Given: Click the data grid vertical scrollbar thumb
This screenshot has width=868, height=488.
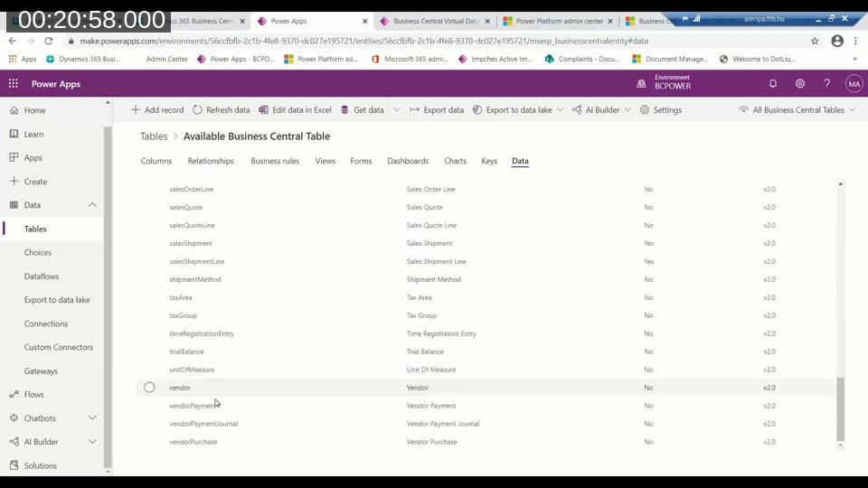Looking at the screenshot, I should (840, 408).
